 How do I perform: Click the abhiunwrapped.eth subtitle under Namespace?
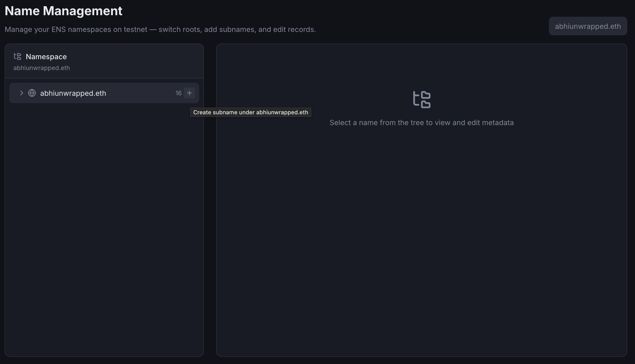[x=41, y=68]
